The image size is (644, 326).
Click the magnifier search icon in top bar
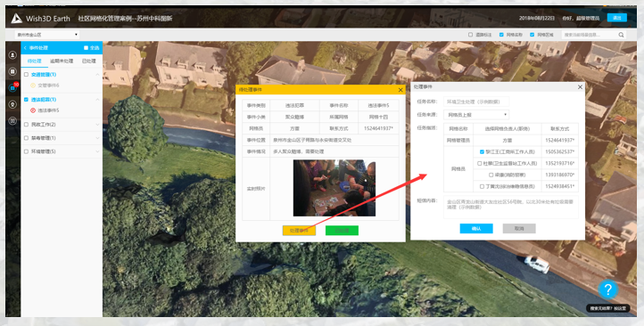coord(621,35)
